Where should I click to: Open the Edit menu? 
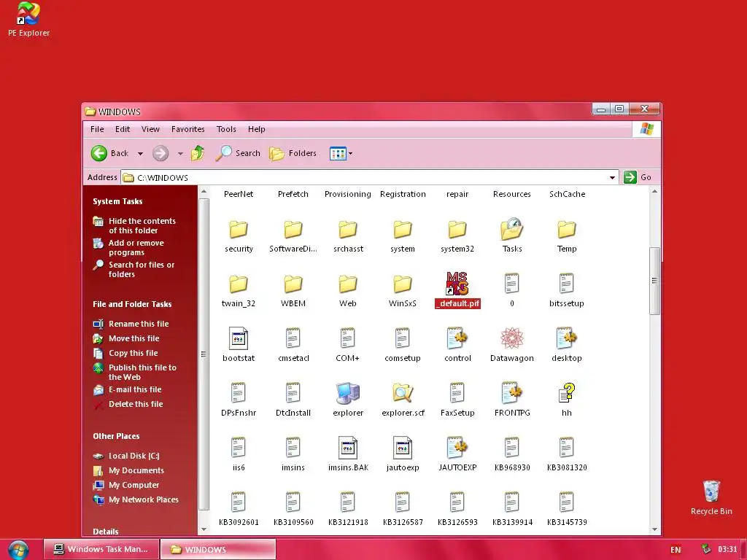click(123, 129)
